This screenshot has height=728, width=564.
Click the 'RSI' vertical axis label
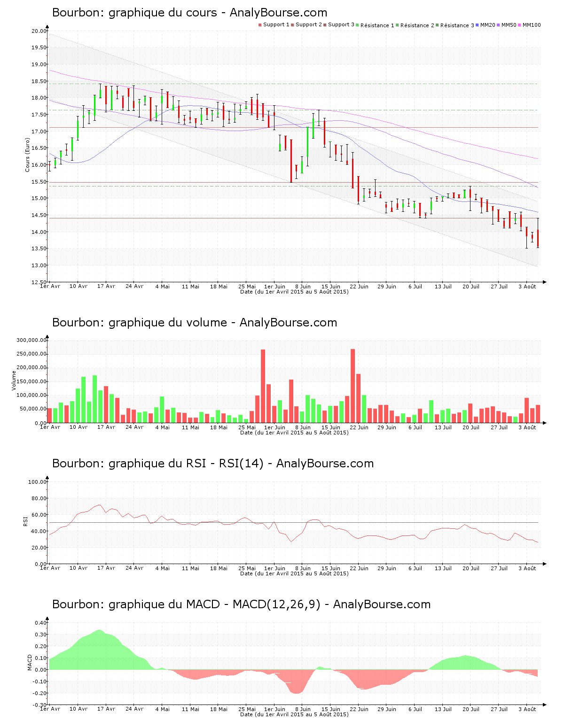click(25, 521)
